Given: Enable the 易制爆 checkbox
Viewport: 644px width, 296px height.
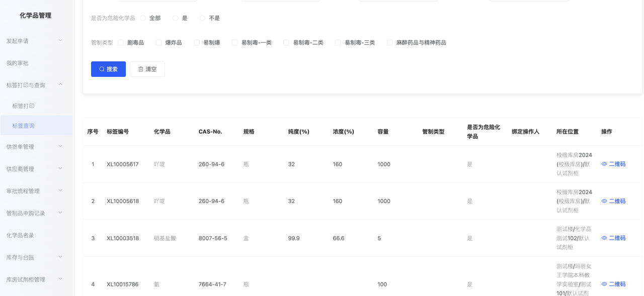Looking at the screenshot, I should tap(197, 43).
